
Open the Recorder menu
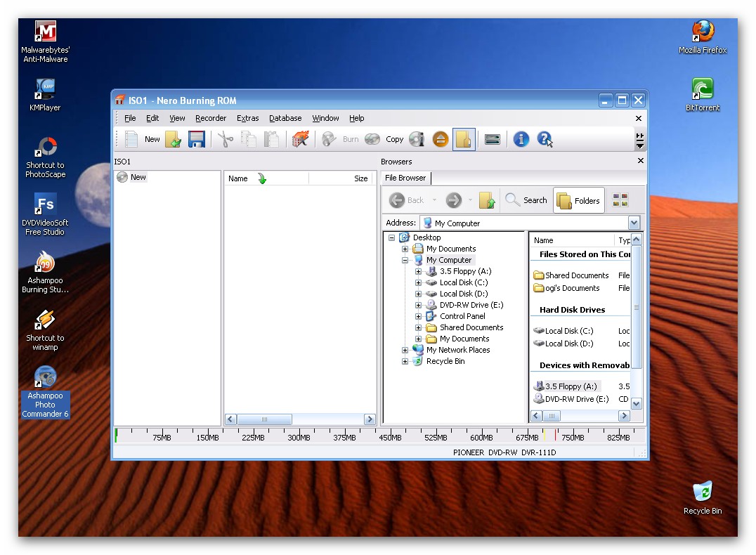coord(211,118)
